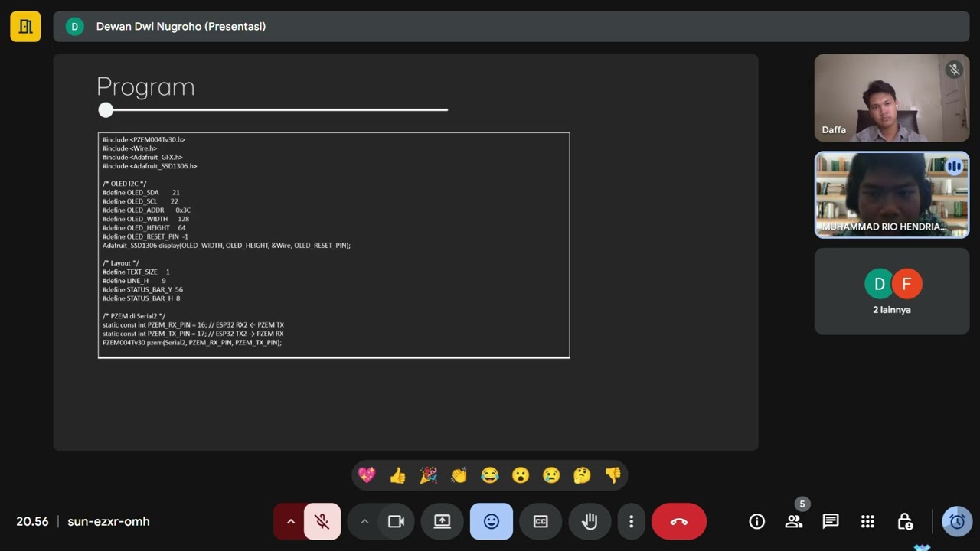The width and height of the screenshot is (980, 551).
Task: Click the presenter name 'Dewan Dwi Nugroho (Presentasi)'
Action: [x=181, y=27]
